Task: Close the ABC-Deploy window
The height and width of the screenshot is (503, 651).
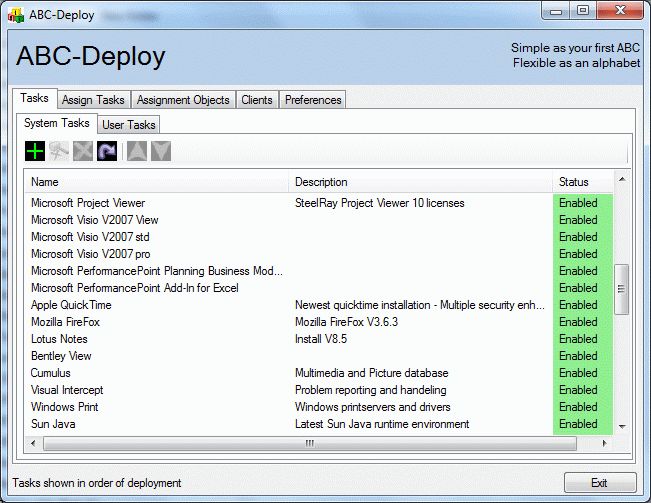Action: pyautogui.click(x=620, y=11)
